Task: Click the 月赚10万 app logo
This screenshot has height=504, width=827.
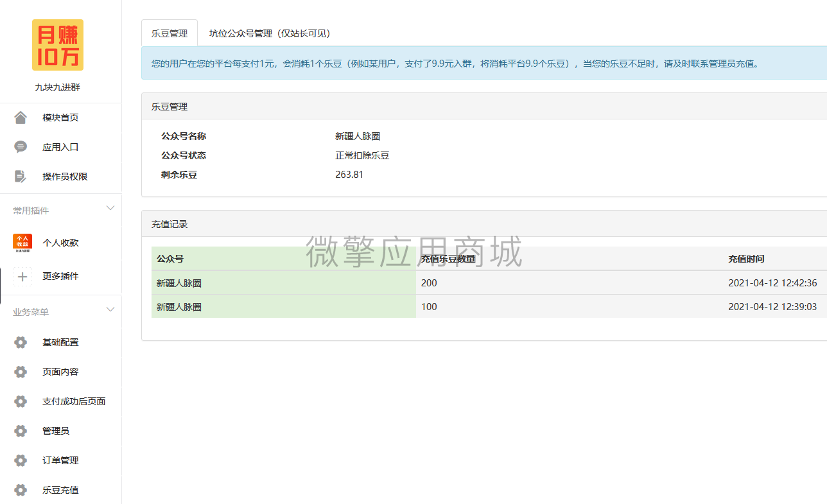Action: tap(58, 45)
